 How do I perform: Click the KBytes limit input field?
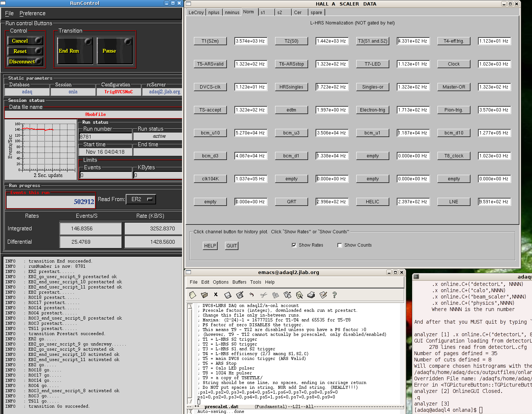tap(158, 175)
